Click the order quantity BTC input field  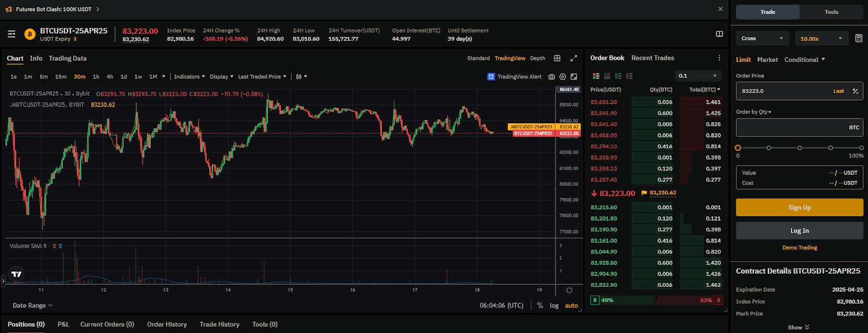[x=800, y=127]
